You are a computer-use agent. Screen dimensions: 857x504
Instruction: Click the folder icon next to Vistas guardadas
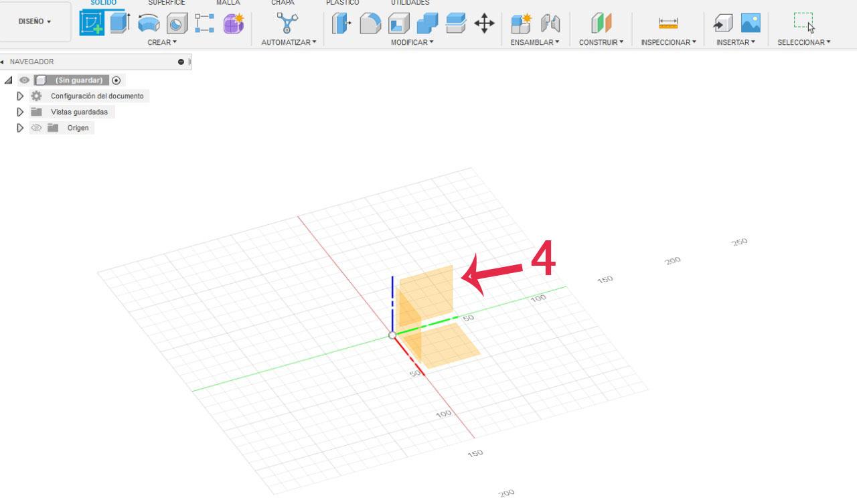tap(36, 112)
